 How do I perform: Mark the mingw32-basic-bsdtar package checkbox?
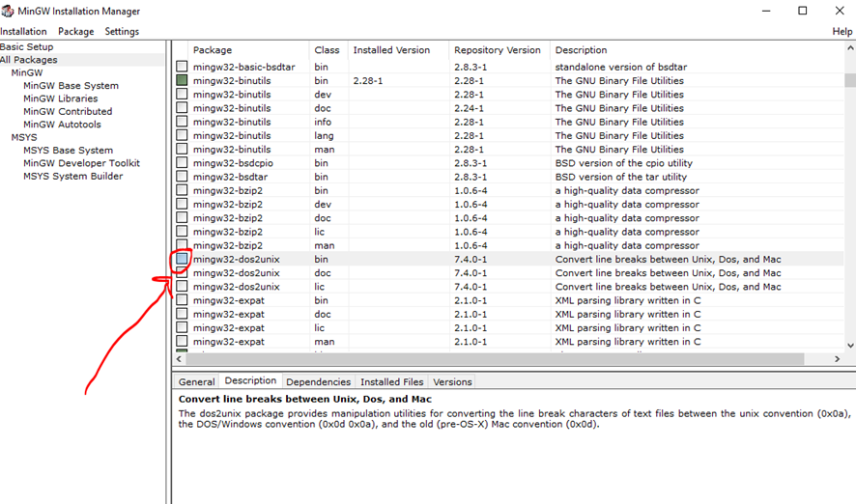click(x=182, y=67)
